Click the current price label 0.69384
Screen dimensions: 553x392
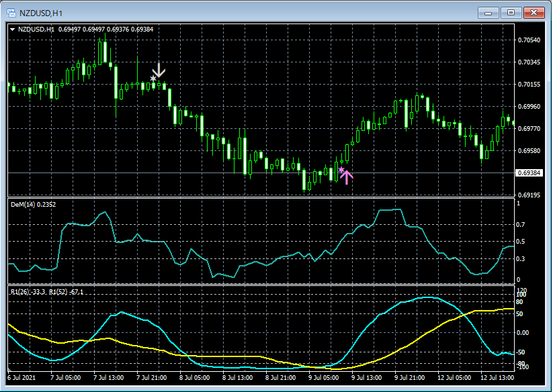[x=529, y=173]
